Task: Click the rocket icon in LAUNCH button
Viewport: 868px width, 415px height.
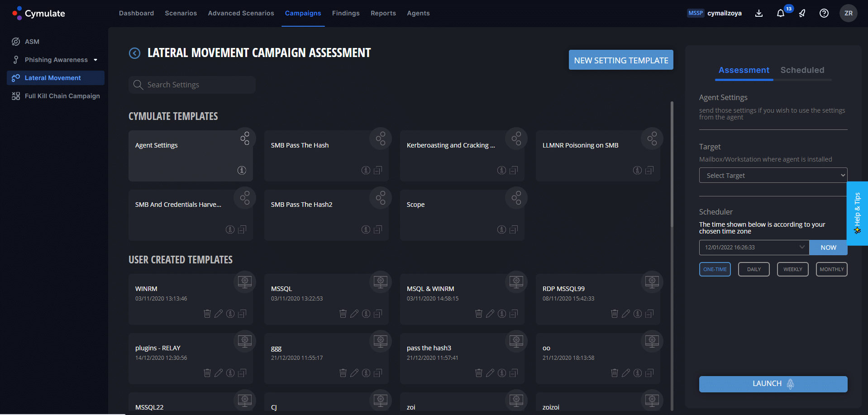Action: click(790, 384)
